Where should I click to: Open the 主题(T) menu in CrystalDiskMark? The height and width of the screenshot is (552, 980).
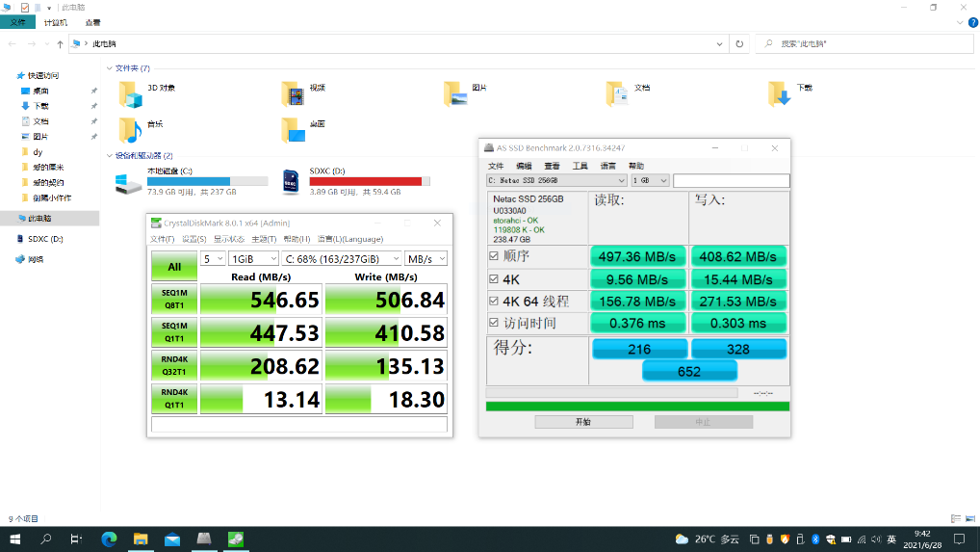point(264,239)
